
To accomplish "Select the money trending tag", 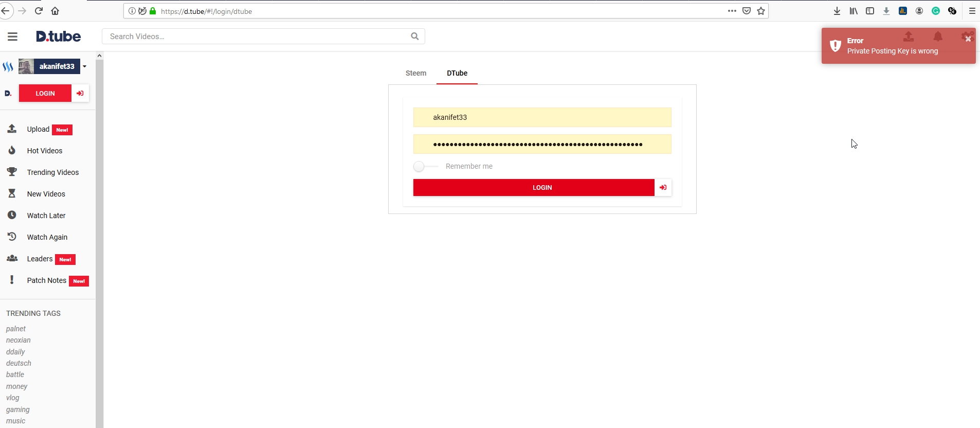I will [x=17, y=386].
